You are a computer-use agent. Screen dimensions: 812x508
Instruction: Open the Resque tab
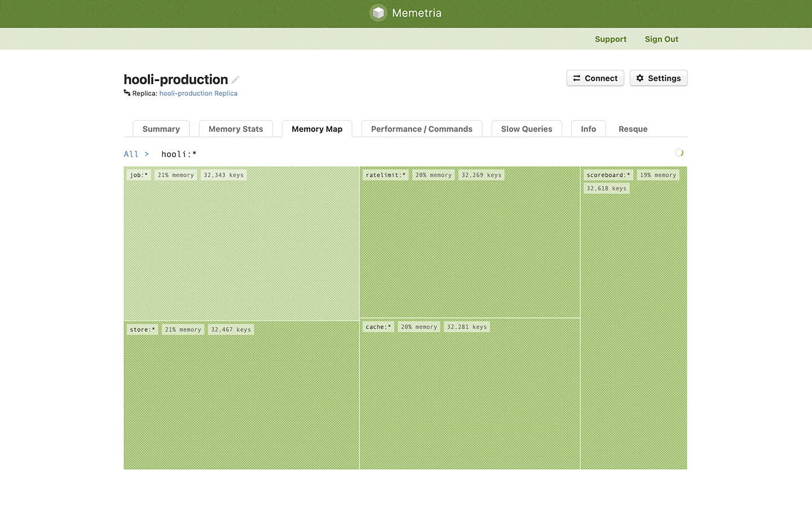click(633, 129)
